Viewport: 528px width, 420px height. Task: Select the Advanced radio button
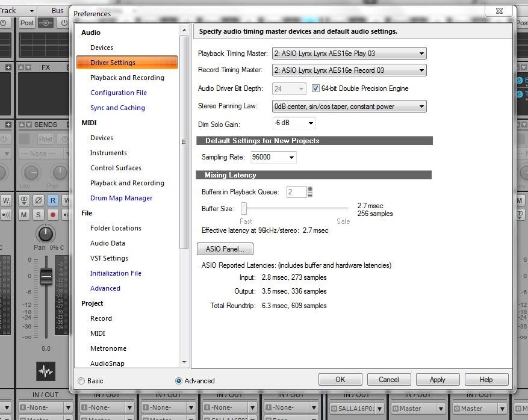click(179, 381)
